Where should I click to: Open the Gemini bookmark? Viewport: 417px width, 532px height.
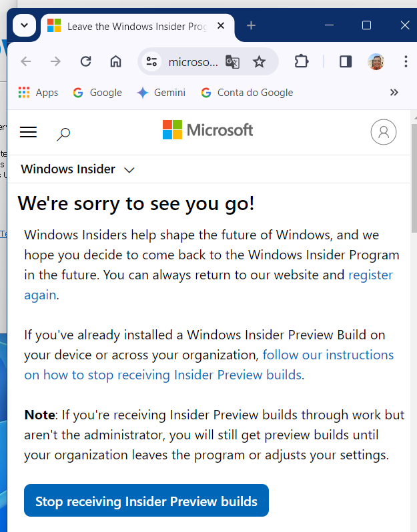161,93
